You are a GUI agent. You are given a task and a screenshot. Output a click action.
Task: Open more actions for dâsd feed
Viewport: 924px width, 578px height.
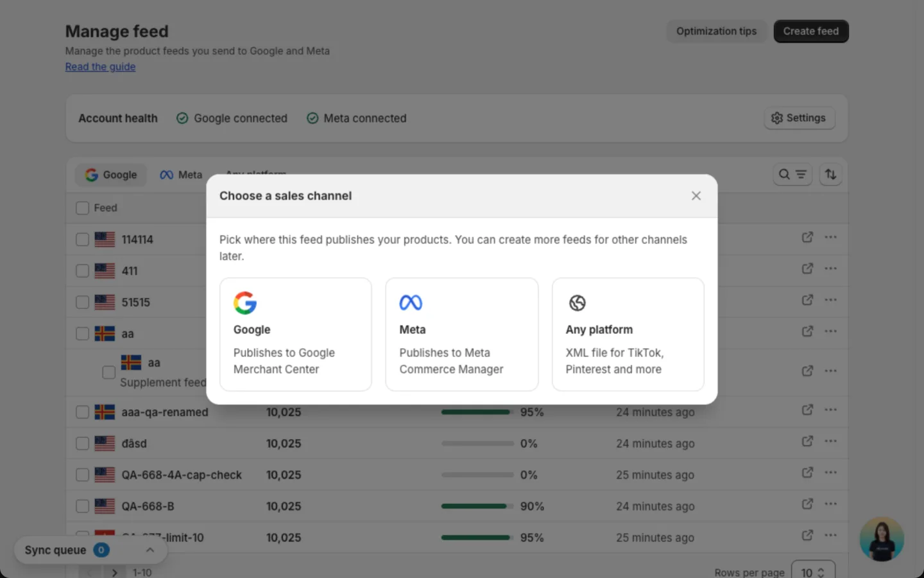pyautogui.click(x=830, y=441)
